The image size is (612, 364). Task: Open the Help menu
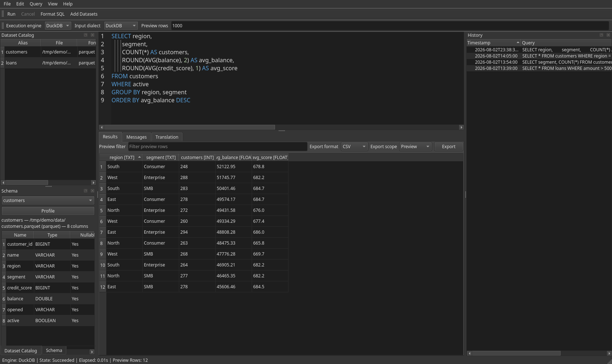tap(68, 4)
